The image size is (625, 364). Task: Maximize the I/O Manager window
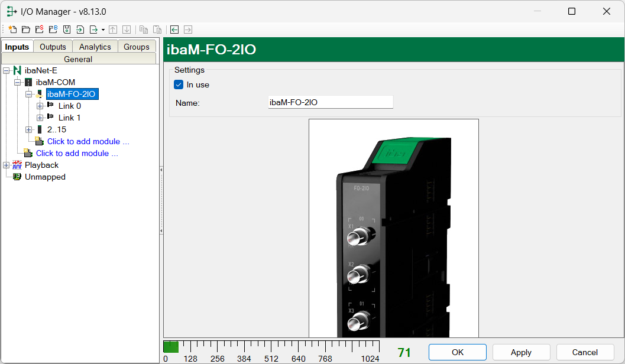coord(572,11)
